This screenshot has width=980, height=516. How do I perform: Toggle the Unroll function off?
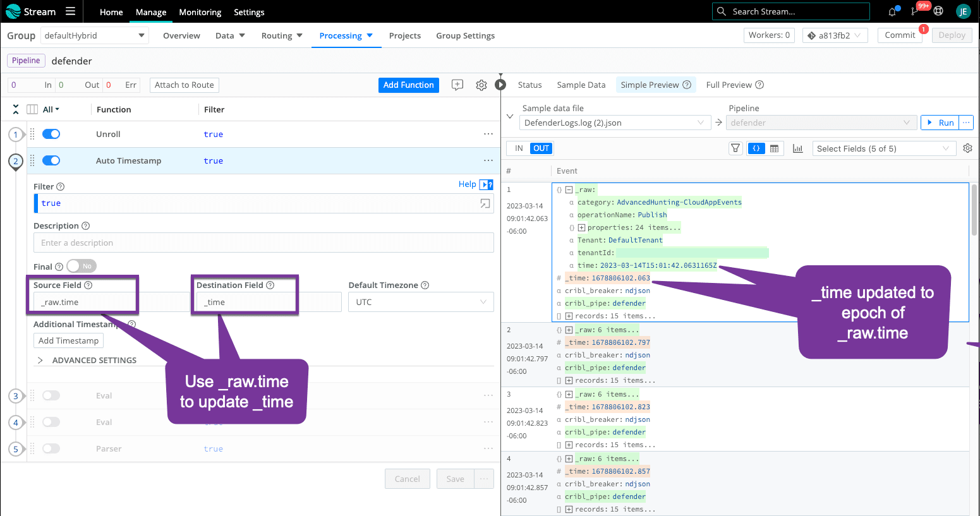point(51,134)
